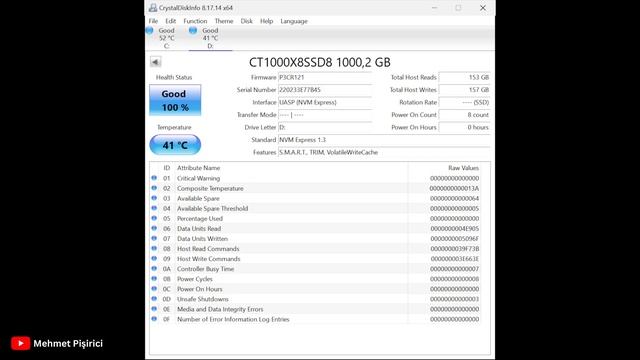Close the CrystalDiskInfo window
This screenshot has width=640, height=360.
(x=483, y=8)
